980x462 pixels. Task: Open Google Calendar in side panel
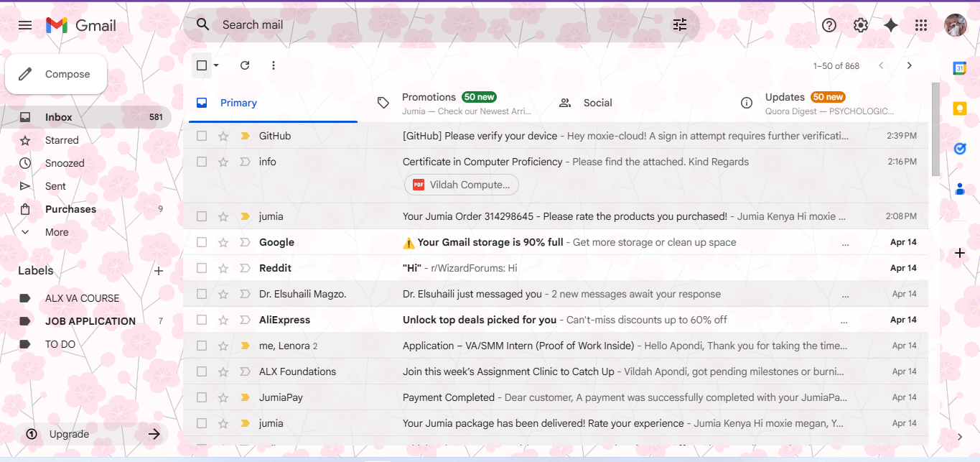tap(960, 68)
